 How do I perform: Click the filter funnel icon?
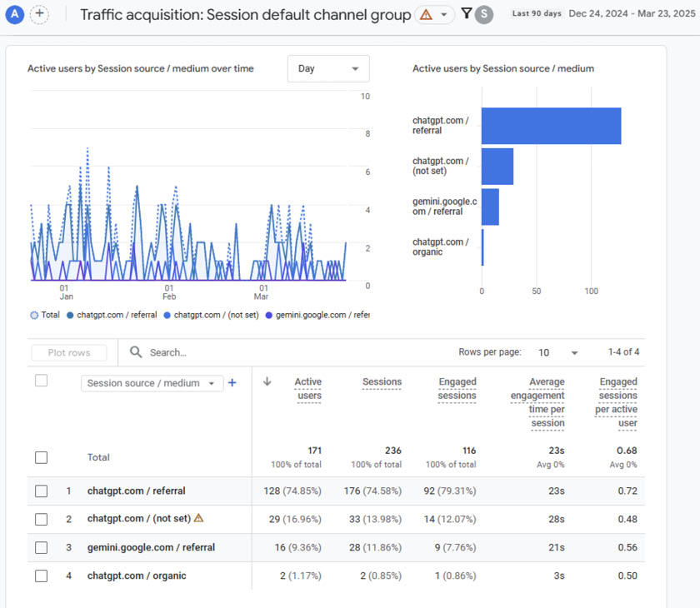[467, 14]
